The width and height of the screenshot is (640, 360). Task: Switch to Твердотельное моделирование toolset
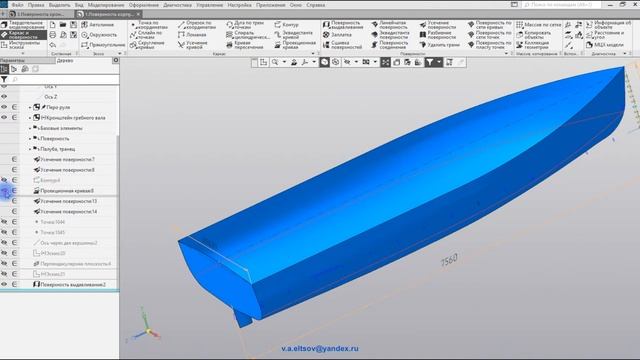23,25
